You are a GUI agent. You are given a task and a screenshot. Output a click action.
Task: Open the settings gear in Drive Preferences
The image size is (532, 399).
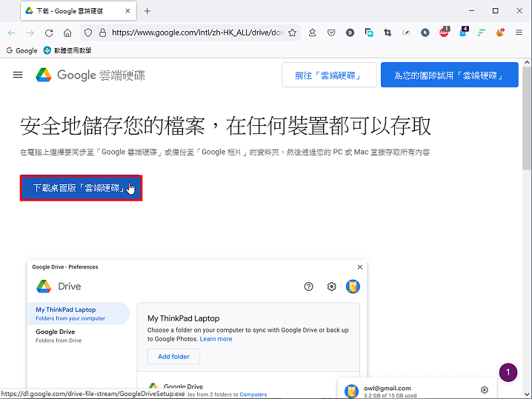point(331,286)
